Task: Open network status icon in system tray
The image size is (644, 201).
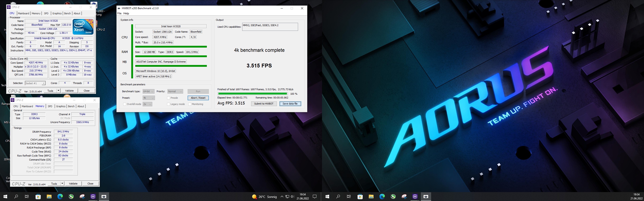Action: pos(287,197)
